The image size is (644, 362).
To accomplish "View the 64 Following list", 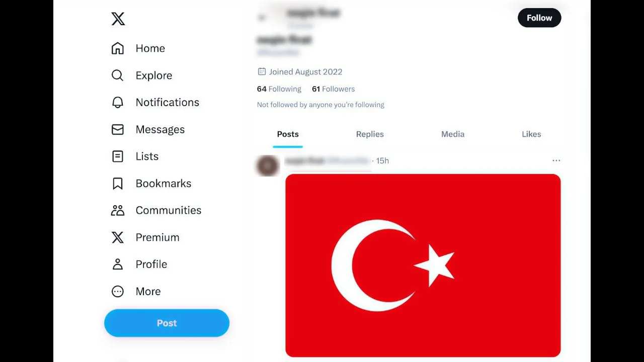I will click(279, 89).
